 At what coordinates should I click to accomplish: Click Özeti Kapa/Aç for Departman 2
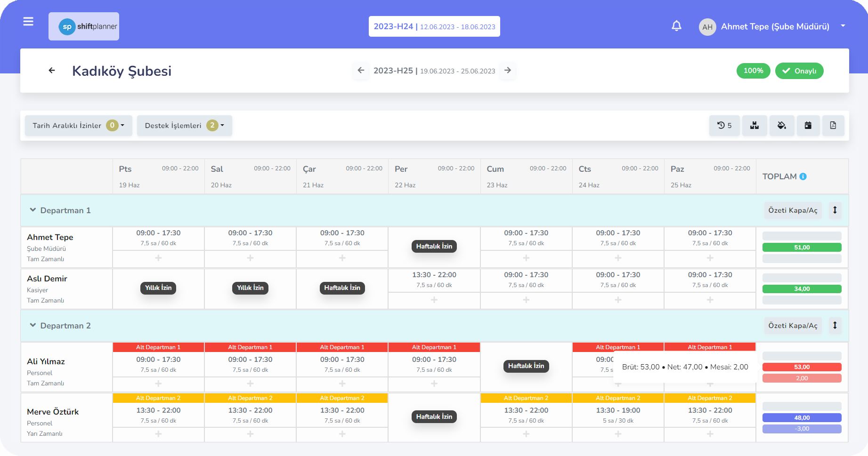793,326
